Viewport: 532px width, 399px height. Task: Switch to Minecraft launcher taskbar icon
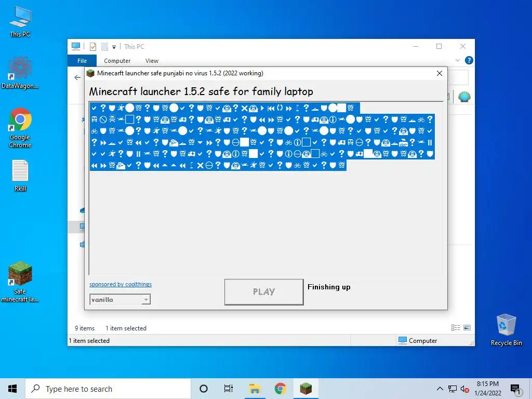tap(305, 389)
